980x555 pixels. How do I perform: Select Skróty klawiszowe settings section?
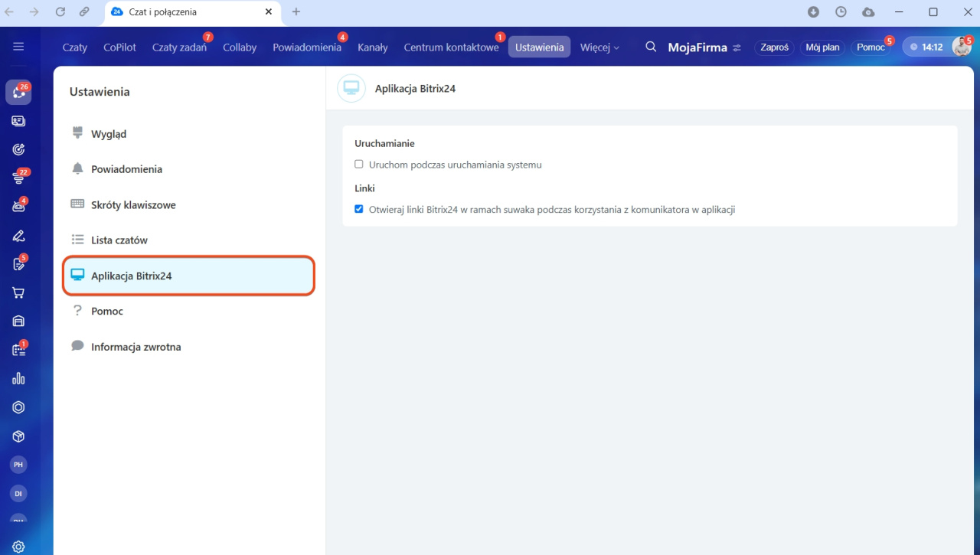133,205
